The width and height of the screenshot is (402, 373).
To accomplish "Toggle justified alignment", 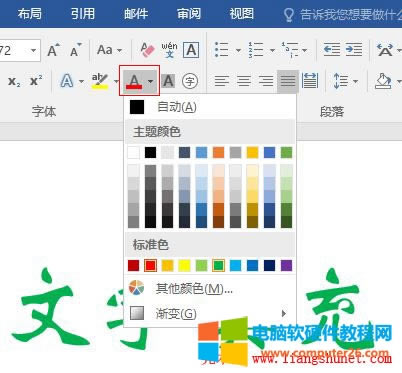I will coord(288,81).
